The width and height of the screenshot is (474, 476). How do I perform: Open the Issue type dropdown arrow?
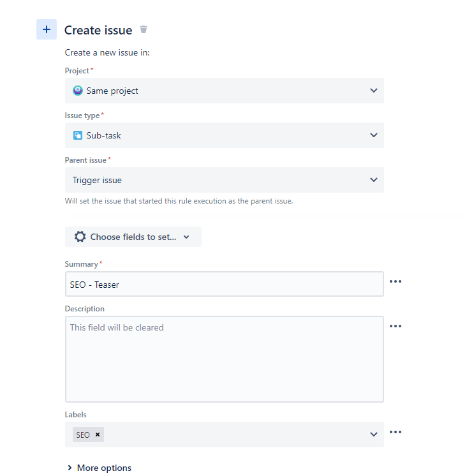(x=374, y=135)
